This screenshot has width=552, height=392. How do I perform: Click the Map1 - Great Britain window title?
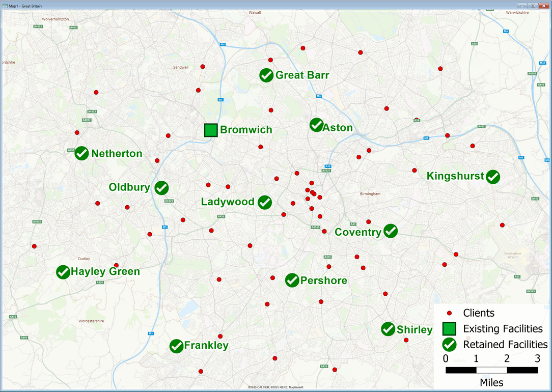tap(25, 6)
